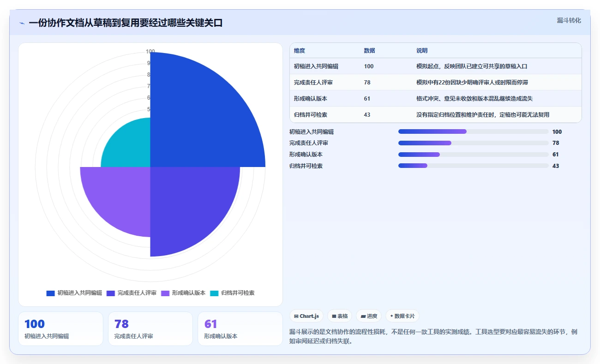Click the value 100 in the table

[x=369, y=66]
